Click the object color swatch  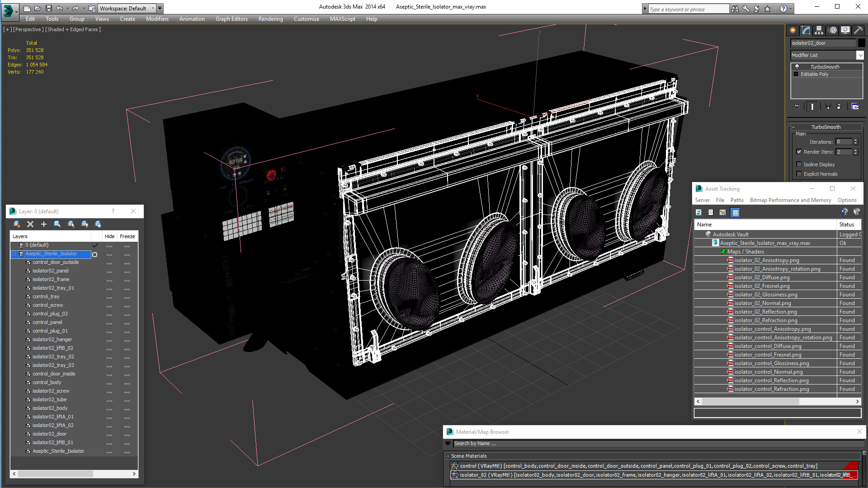[861, 43]
